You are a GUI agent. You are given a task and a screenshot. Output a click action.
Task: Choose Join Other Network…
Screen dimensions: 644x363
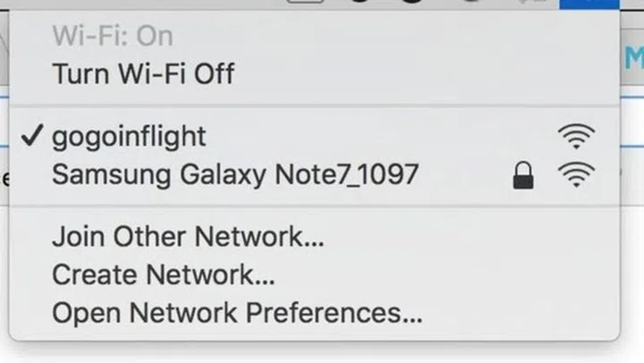click(314, 237)
